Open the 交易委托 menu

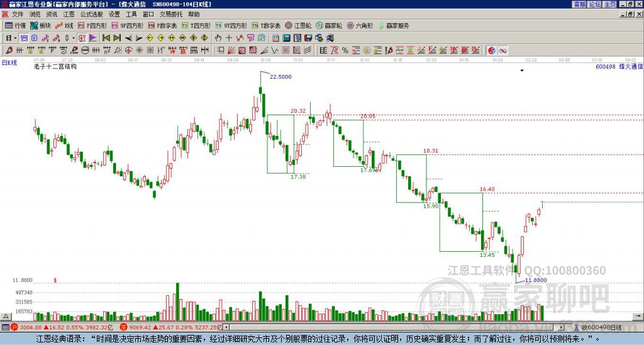point(171,14)
